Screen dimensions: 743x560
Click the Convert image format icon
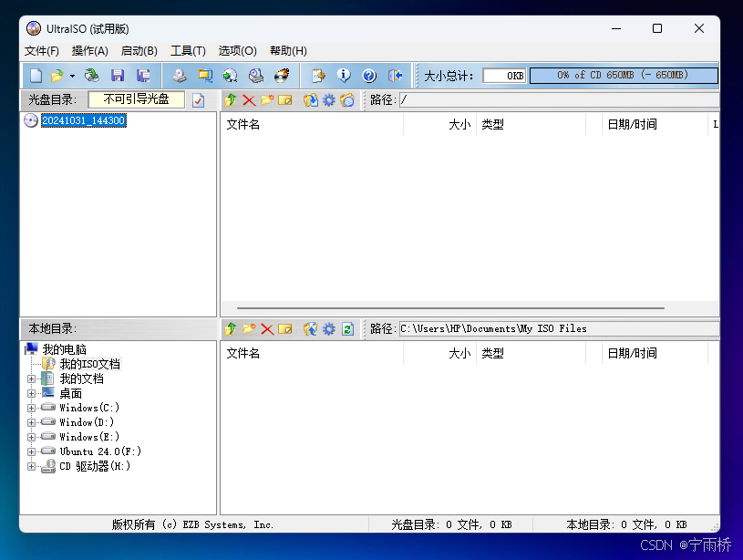click(205, 76)
